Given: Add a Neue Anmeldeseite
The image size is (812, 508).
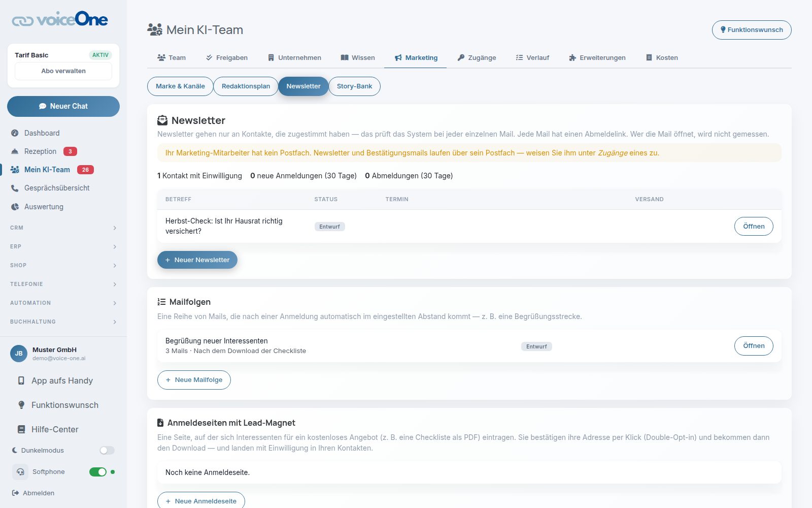Looking at the screenshot, I should (201, 501).
